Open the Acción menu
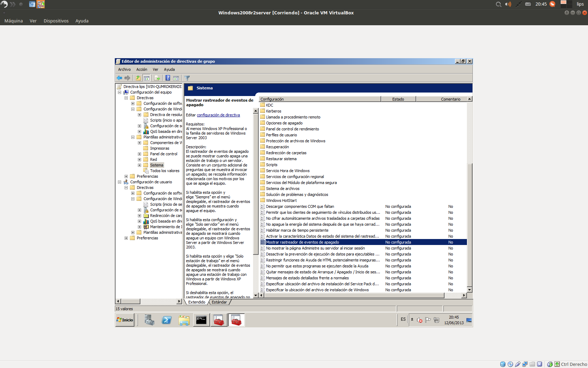The image size is (588, 368). click(141, 69)
